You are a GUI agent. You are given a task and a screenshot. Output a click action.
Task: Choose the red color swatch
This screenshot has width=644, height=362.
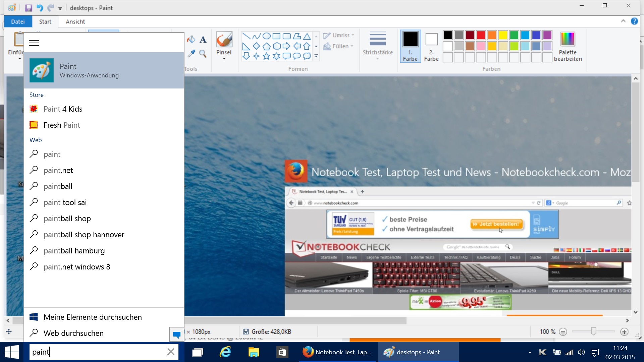click(x=481, y=35)
